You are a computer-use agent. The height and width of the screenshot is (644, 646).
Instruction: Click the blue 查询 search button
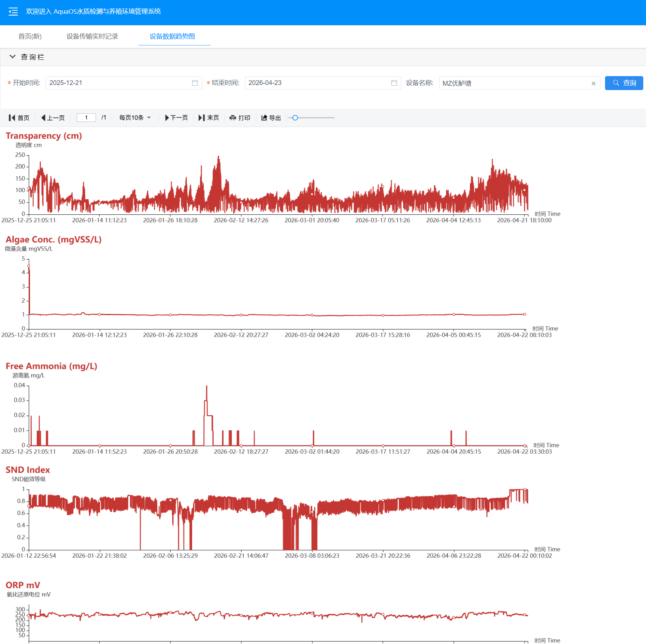[x=624, y=83]
